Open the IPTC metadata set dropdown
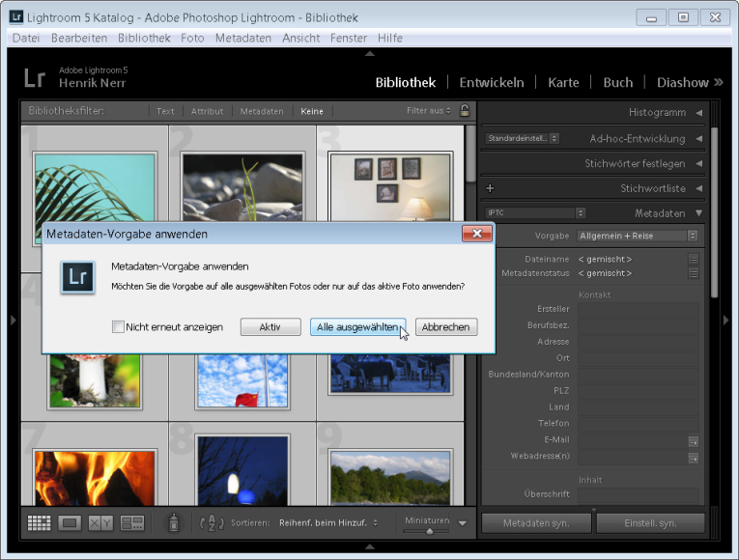739x560 pixels. pyautogui.click(x=536, y=212)
